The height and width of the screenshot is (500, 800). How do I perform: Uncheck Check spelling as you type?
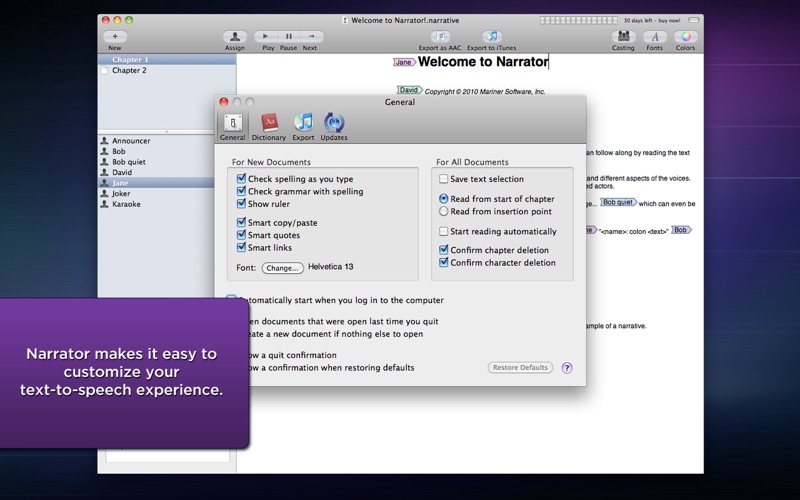(x=241, y=179)
